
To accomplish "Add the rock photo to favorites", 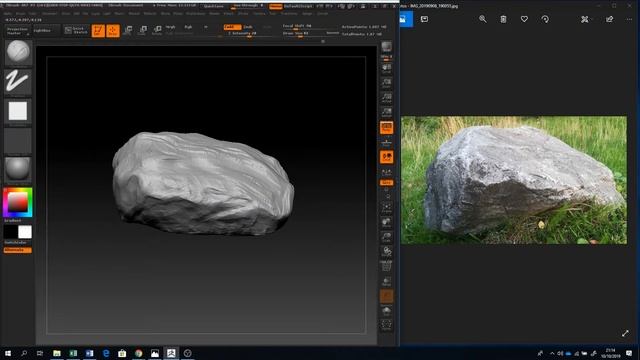I will coord(524,19).
